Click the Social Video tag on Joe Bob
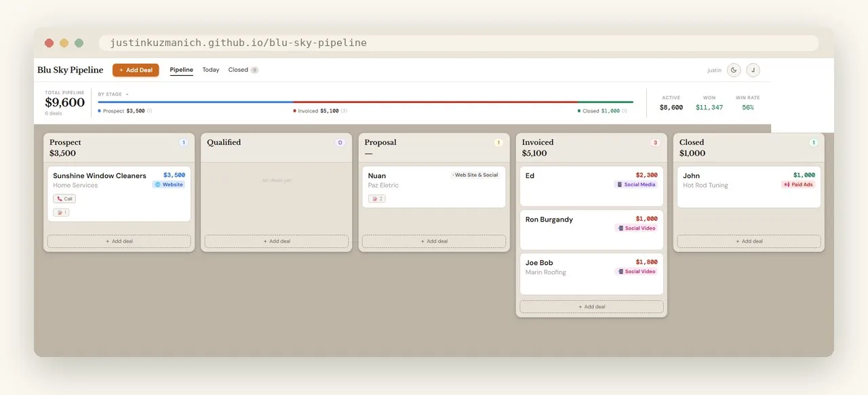Viewport: 868px width, 395px height. click(x=636, y=272)
